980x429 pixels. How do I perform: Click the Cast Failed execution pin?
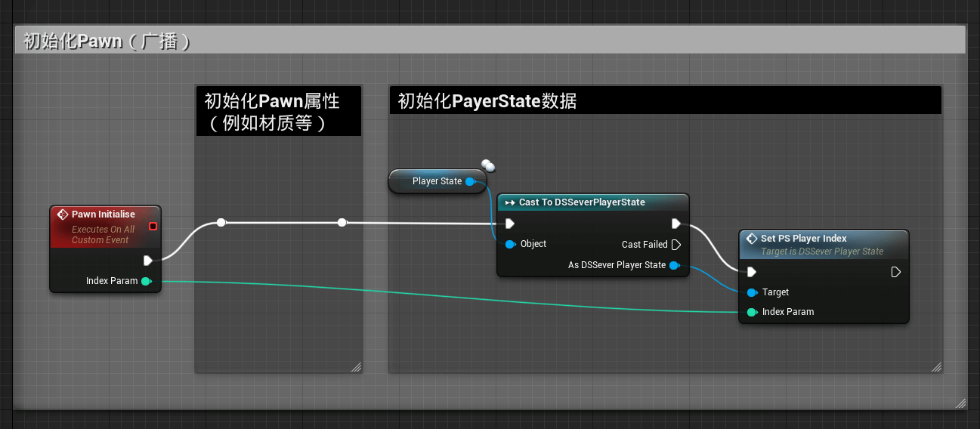pos(676,245)
